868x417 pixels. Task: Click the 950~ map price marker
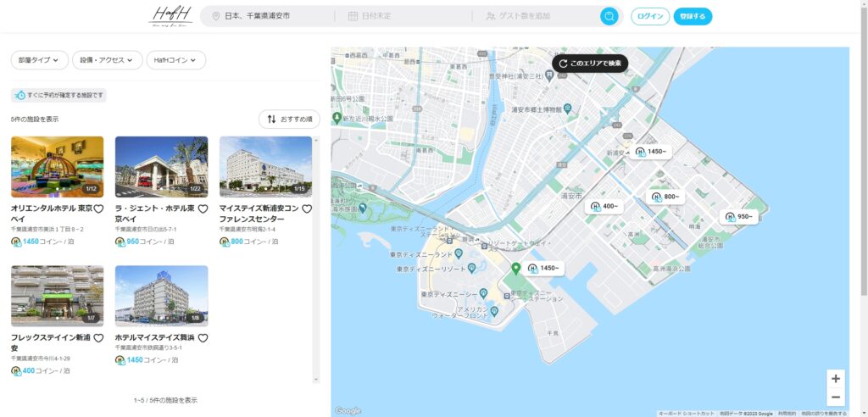(738, 216)
